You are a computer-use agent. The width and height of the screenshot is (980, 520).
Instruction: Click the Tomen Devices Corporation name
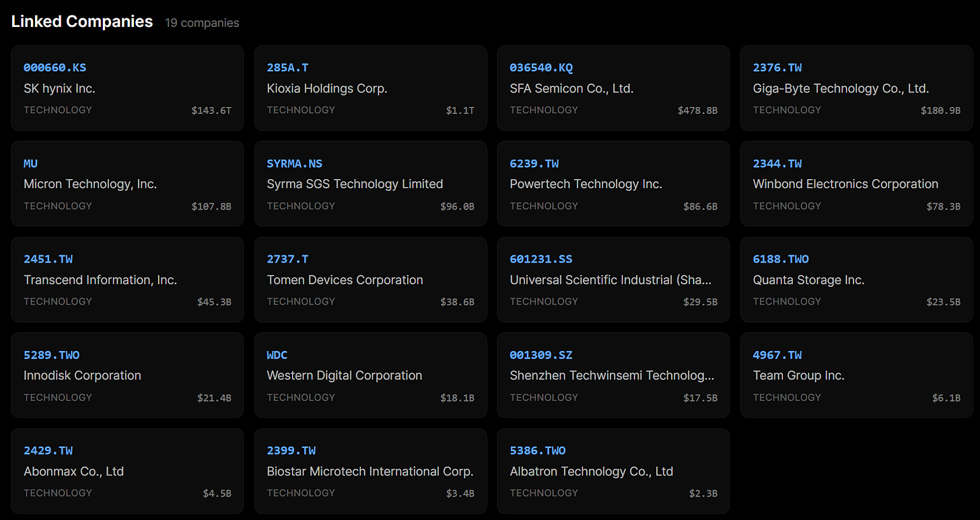click(x=345, y=280)
